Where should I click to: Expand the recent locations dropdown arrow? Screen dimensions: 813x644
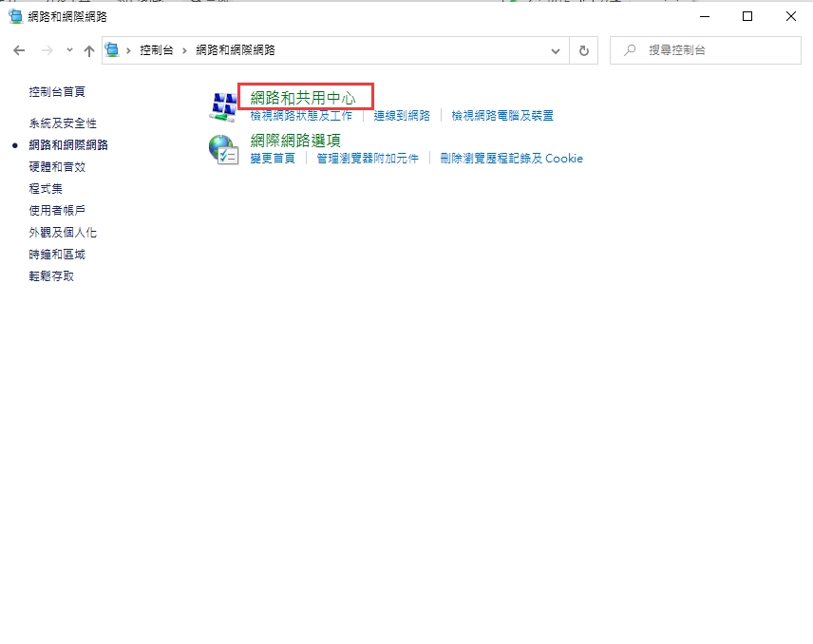[x=69, y=50]
